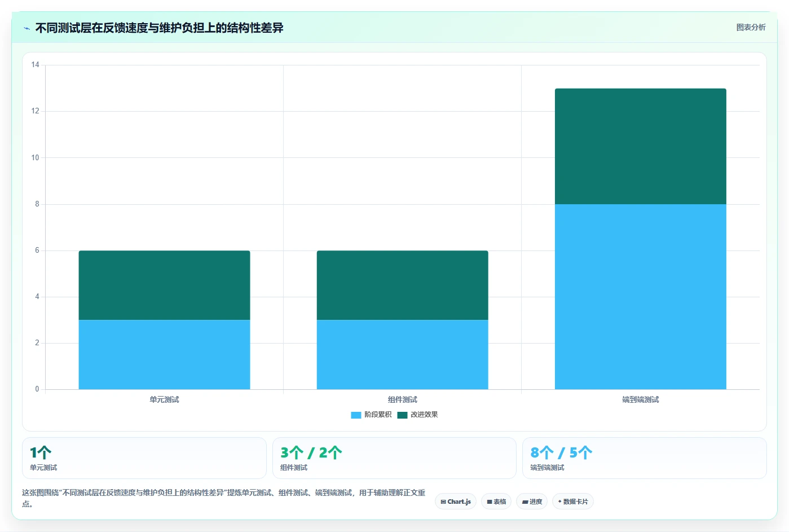The height and width of the screenshot is (532, 789).
Task: Click the y-axis label 2
Action: [37, 343]
